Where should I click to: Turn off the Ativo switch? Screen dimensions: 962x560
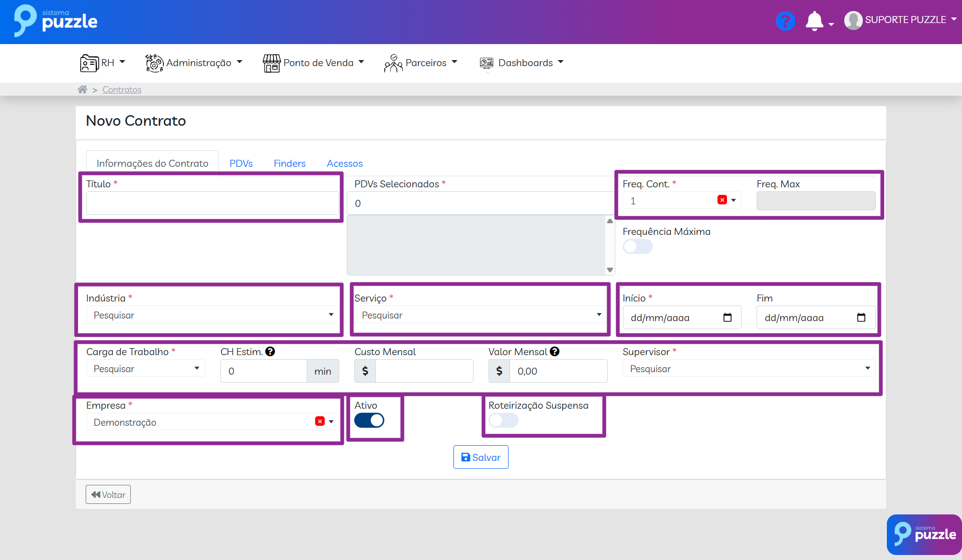pyautogui.click(x=369, y=420)
